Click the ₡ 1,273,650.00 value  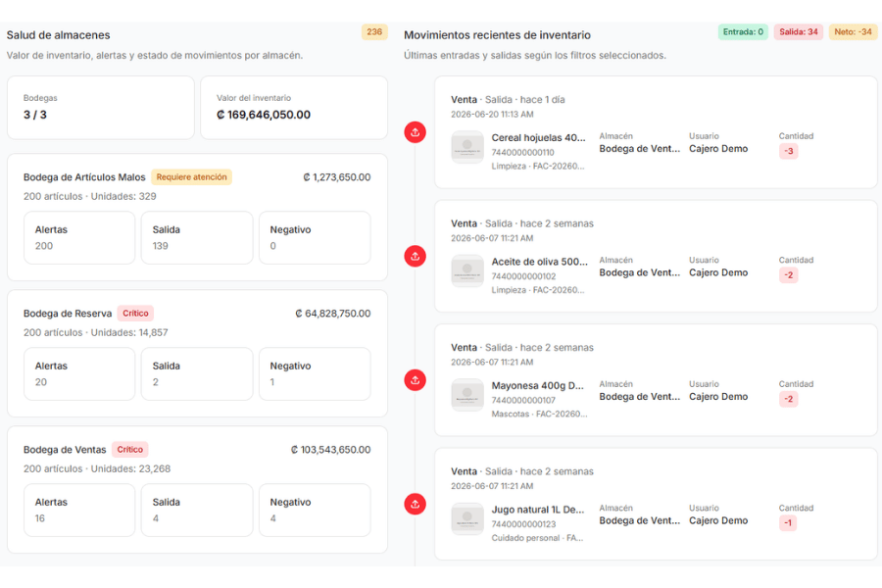coord(337,177)
